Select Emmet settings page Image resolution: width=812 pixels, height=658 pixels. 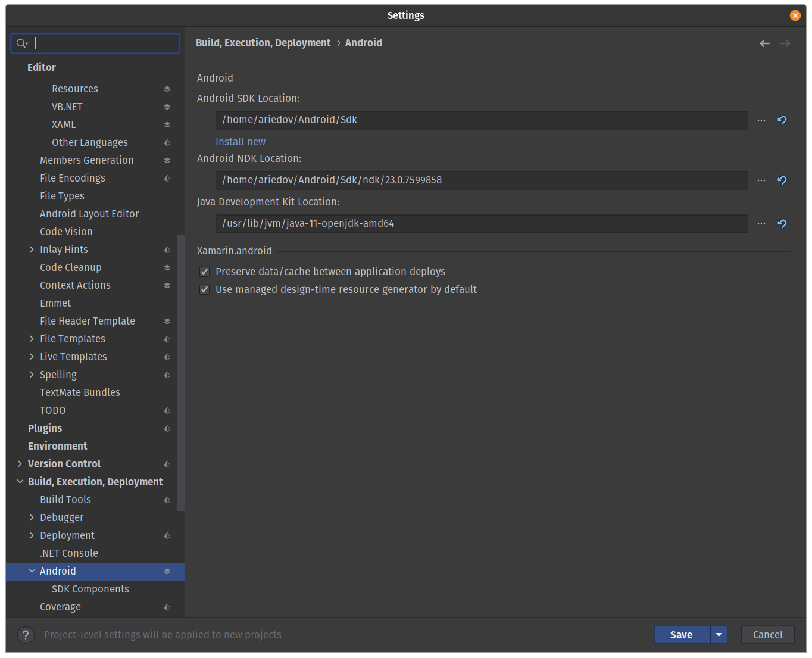coord(55,303)
